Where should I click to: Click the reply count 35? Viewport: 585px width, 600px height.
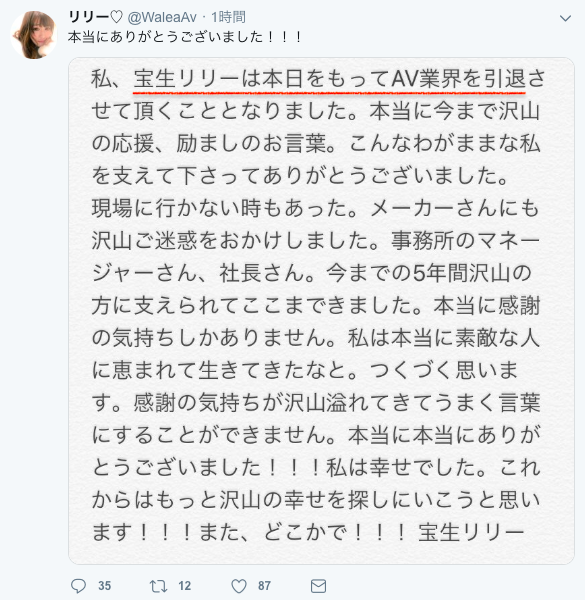tap(104, 586)
